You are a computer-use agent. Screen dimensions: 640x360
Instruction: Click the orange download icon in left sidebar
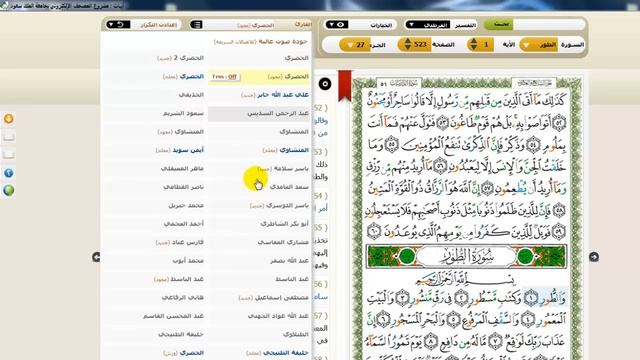[x=9, y=119]
